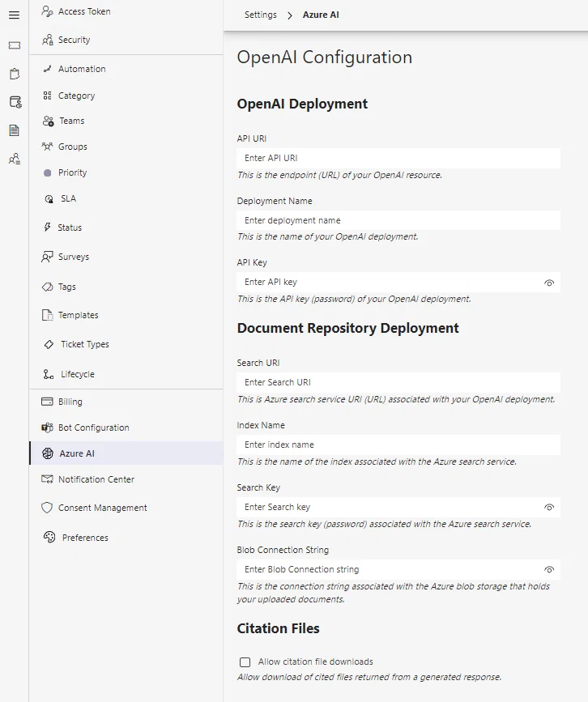Click the breadcrumb chevron separator

(x=290, y=15)
